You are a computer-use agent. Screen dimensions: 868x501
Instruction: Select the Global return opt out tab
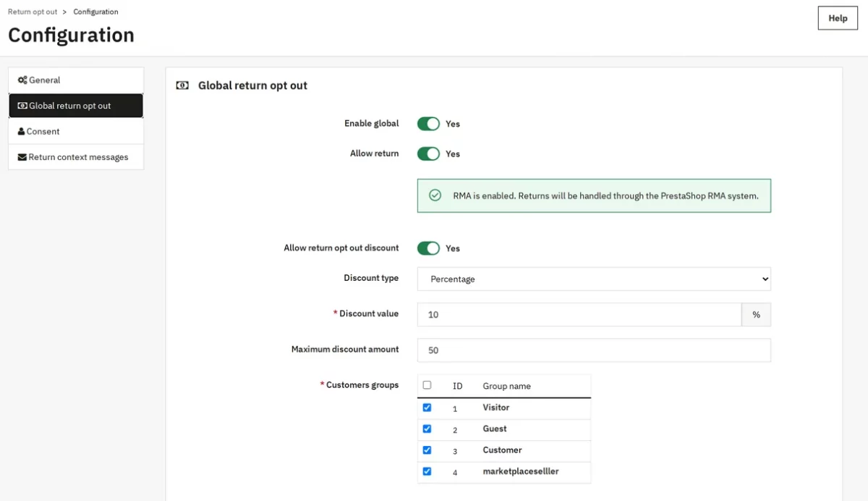[76, 106]
